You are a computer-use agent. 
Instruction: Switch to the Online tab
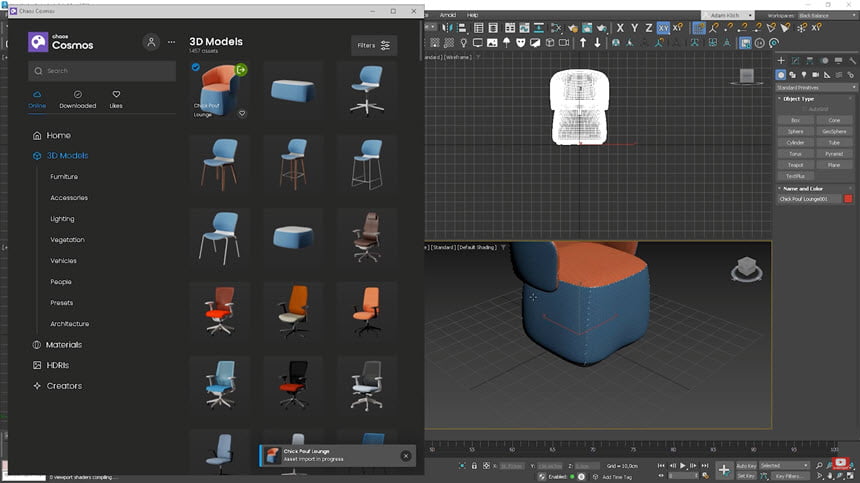pos(37,100)
